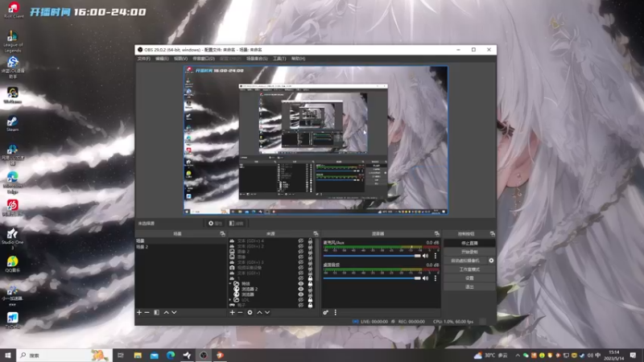Click the 启动虚拟摄像机 button

pyautogui.click(x=465, y=261)
